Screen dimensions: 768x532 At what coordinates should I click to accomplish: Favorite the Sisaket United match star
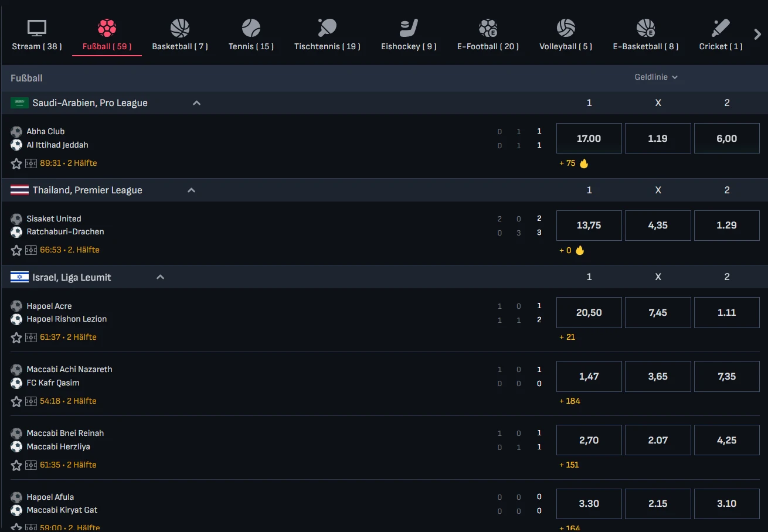click(16, 250)
